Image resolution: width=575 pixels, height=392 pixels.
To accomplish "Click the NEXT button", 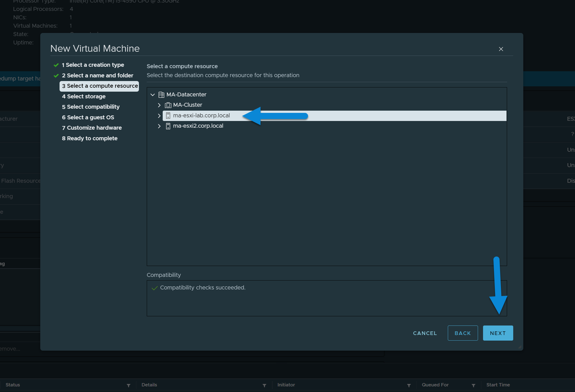I will pyautogui.click(x=498, y=333).
